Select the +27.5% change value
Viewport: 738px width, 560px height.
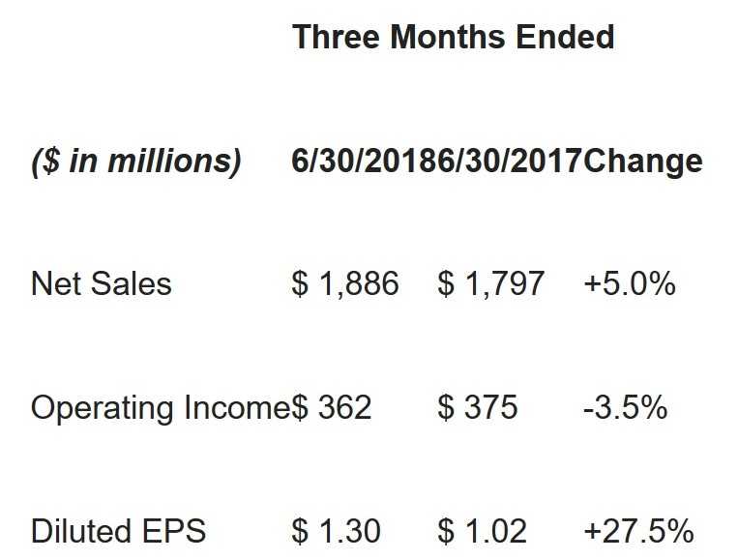coord(639,532)
